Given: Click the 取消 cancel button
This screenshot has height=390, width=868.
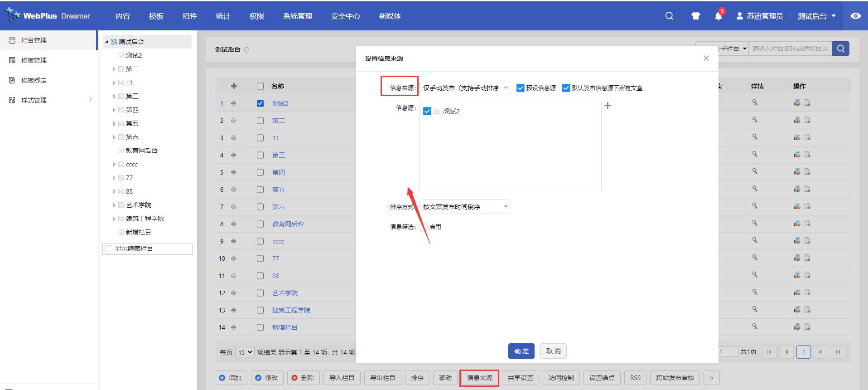Looking at the screenshot, I should tap(553, 351).
